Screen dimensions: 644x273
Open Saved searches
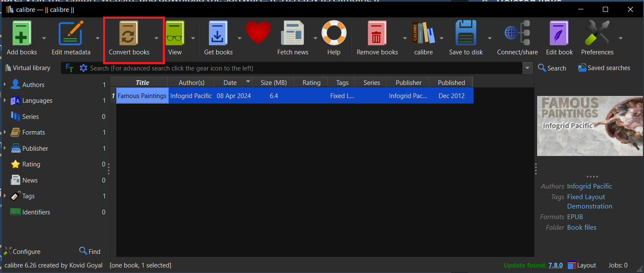click(x=604, y=68)
